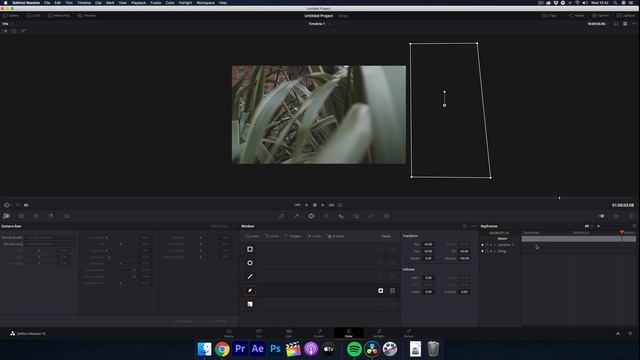Open the Tracker palette

[326, 216]
